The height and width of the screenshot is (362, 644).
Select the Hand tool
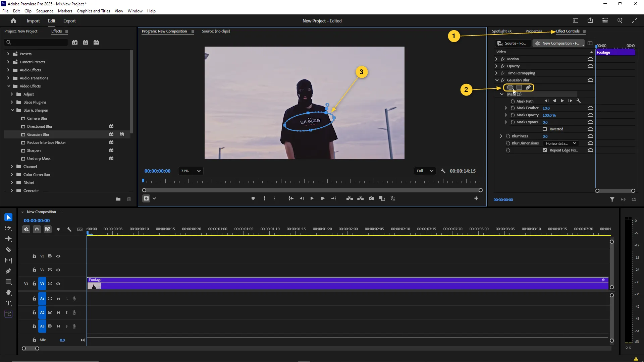(8, 293)
